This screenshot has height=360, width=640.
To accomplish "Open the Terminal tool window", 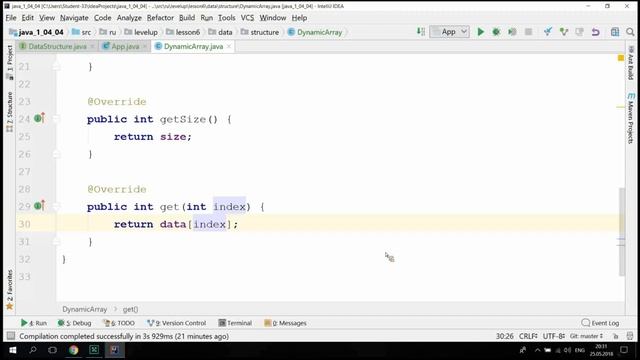I will (235, 323).
